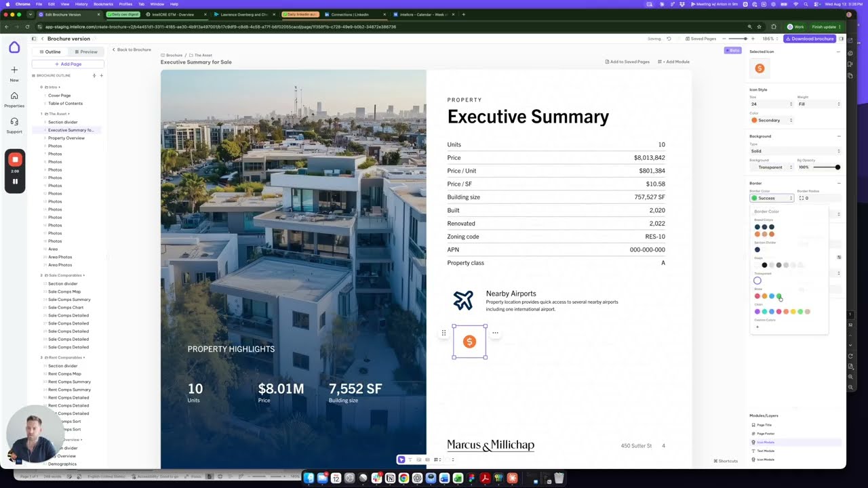The height and width of the screenshot is (488, 868).
Task: Click Download brochure button
Action: 809,39
